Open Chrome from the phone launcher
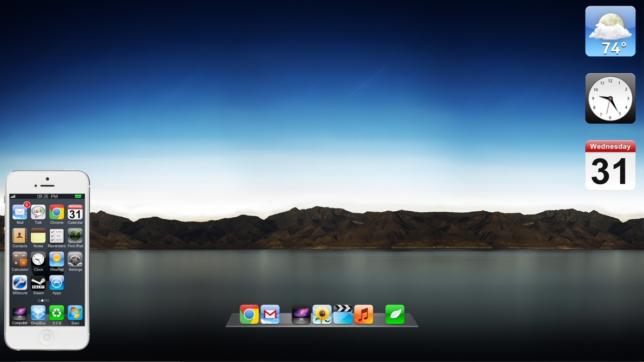644x362 pixels. [x=56, y=212]
